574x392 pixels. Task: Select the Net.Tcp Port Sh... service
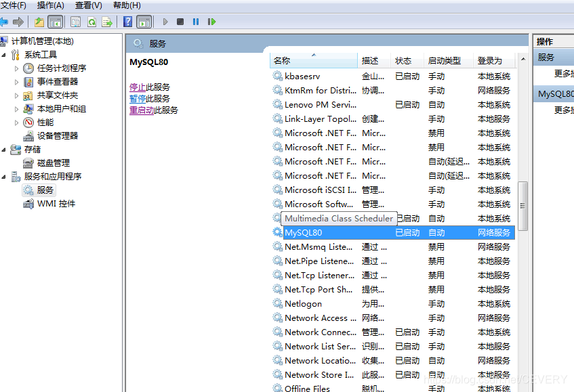pos(394,289)
